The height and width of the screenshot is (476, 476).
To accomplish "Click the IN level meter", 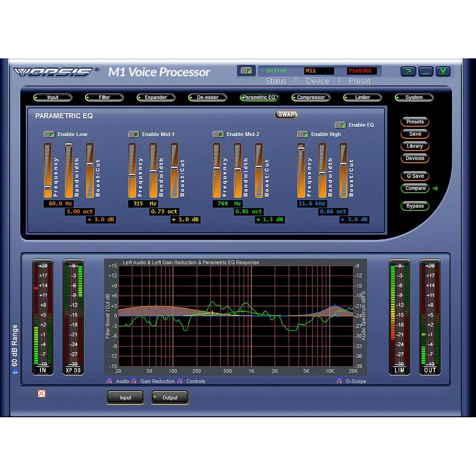I will [43, 317].
